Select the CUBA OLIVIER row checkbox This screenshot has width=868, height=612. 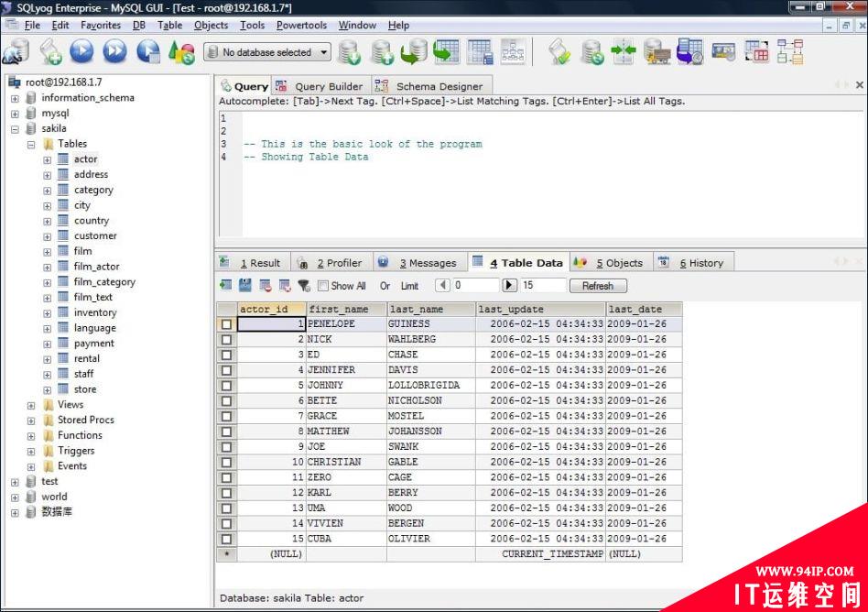[226, 539]
